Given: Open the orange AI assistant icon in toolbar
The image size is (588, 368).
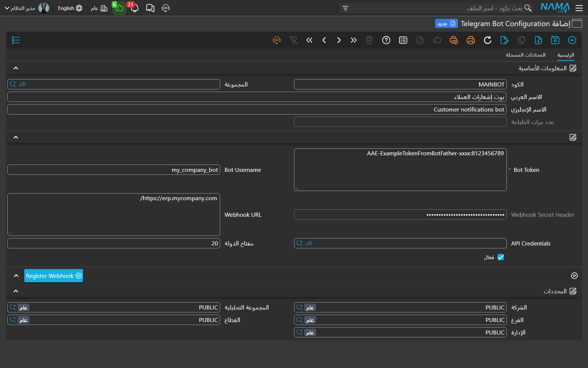Looking at the screenshot, I should pos(277,40).
